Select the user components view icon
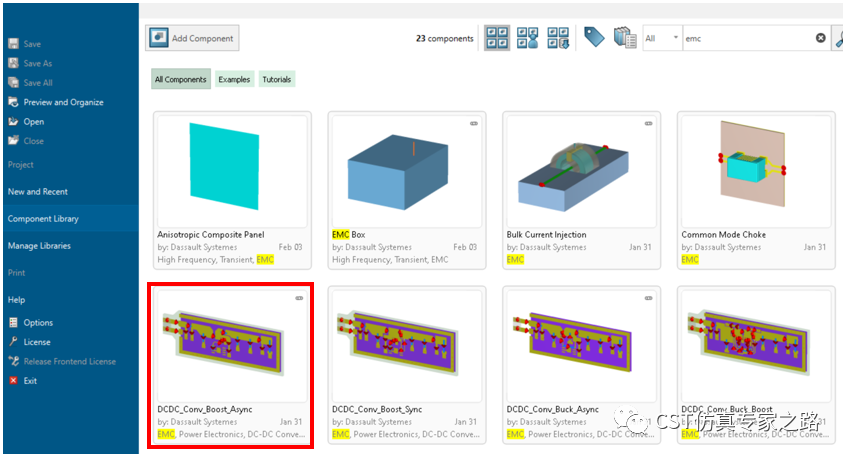This screenshot has height=459, width=847. (x=527, y=38)
